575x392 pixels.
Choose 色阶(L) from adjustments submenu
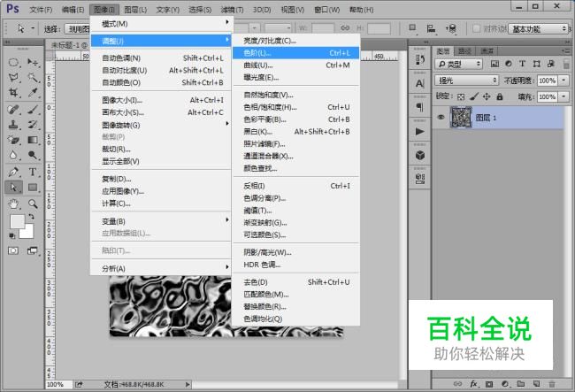coord(296,53)
